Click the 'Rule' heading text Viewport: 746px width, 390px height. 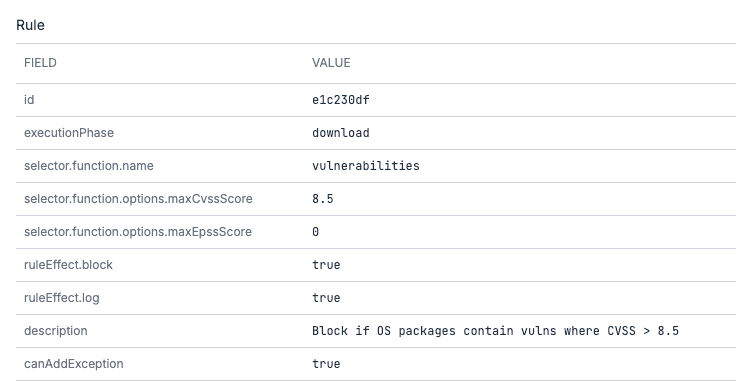(30, 25)
